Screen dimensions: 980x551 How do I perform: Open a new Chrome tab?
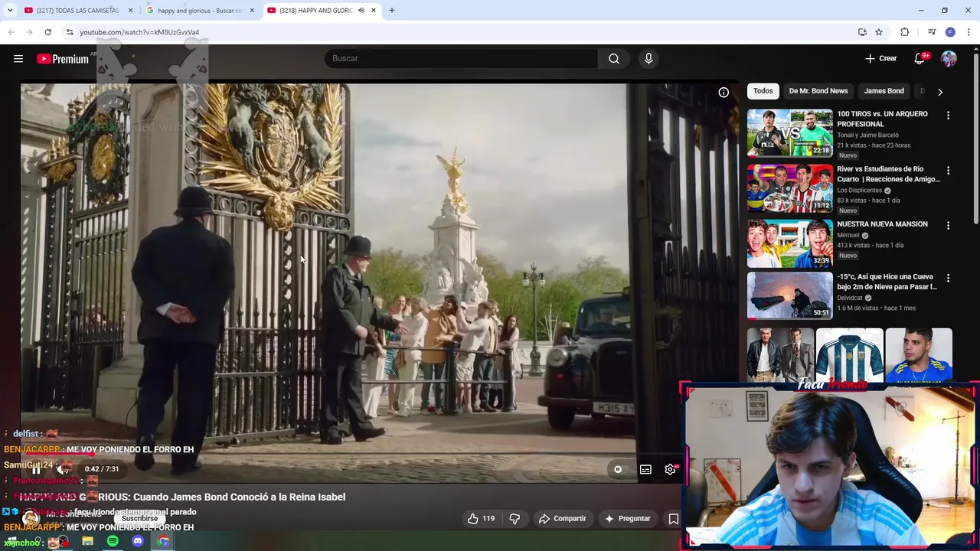(392, 11)
